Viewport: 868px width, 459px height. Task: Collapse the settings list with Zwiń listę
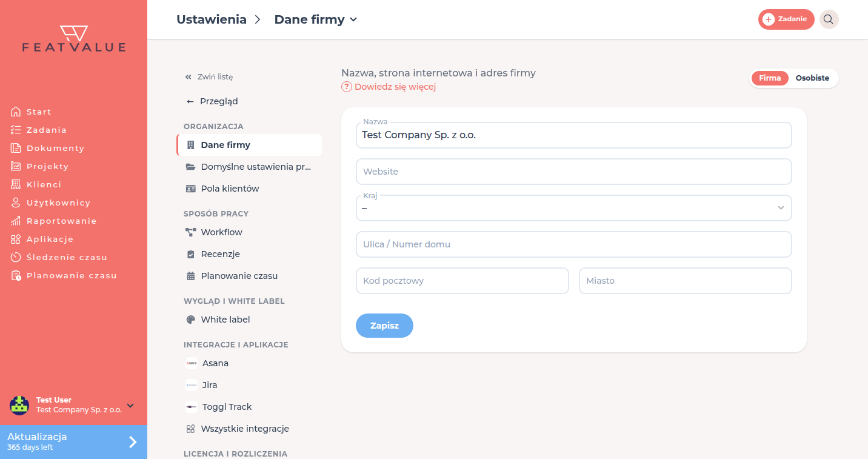[x=209, y=77]
